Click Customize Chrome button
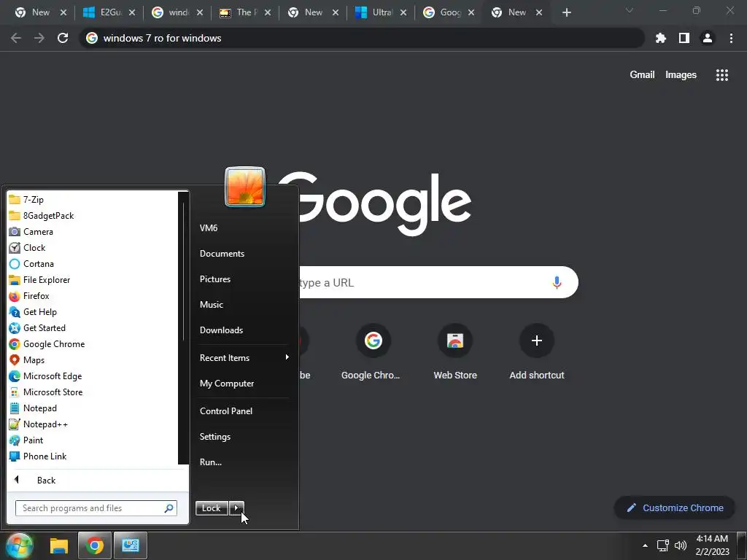Screen dimensions: 747x560 (675, 508)
